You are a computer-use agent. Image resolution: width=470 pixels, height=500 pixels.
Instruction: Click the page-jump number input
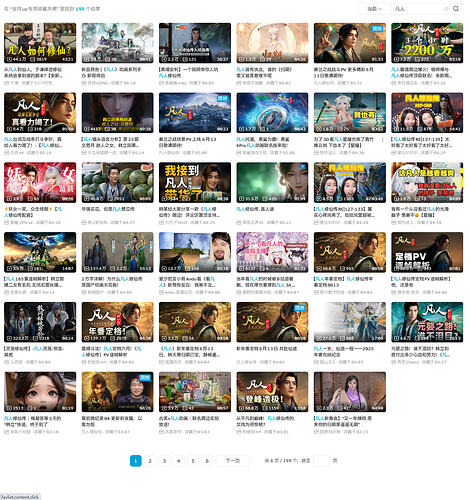pyautogui.click(x=321, y=461)
